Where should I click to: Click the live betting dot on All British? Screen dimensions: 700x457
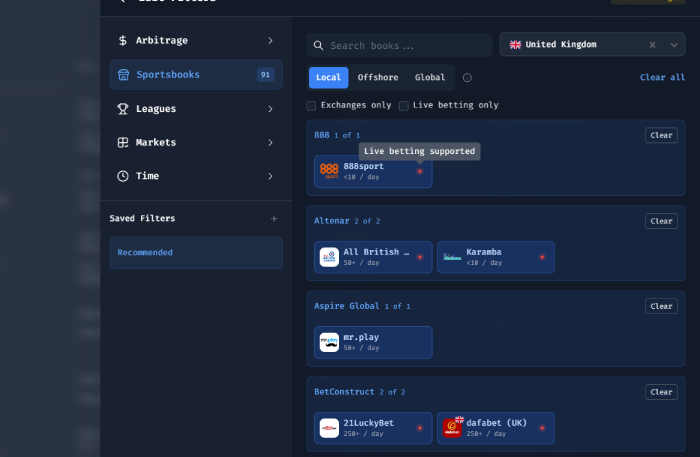point(420,257)
